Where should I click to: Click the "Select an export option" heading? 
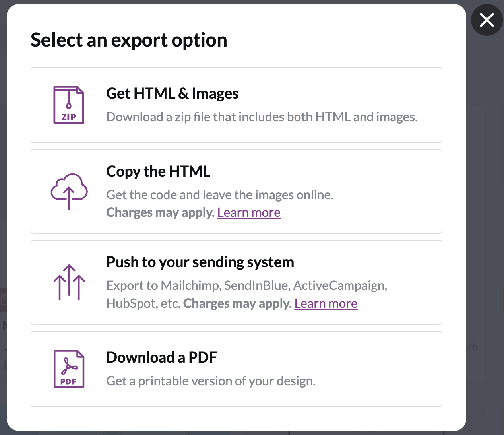point(129,40)
